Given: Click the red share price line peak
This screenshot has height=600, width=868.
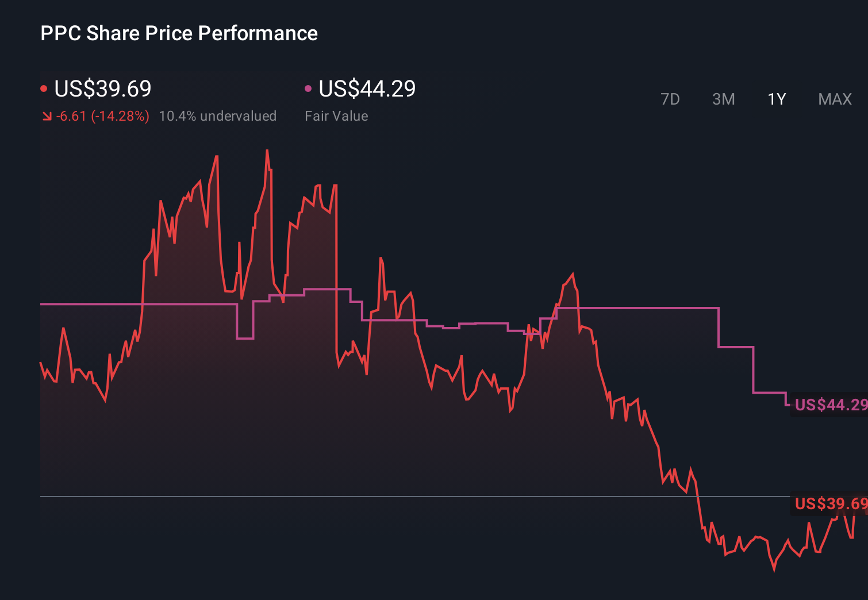Looking at the screenshot, I should point(268,149).
